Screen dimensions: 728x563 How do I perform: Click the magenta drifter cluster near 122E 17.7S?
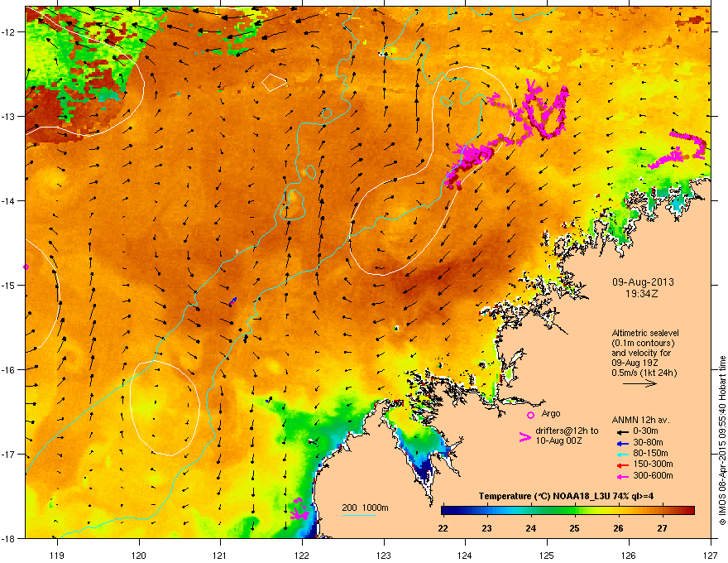click(299, 510)
